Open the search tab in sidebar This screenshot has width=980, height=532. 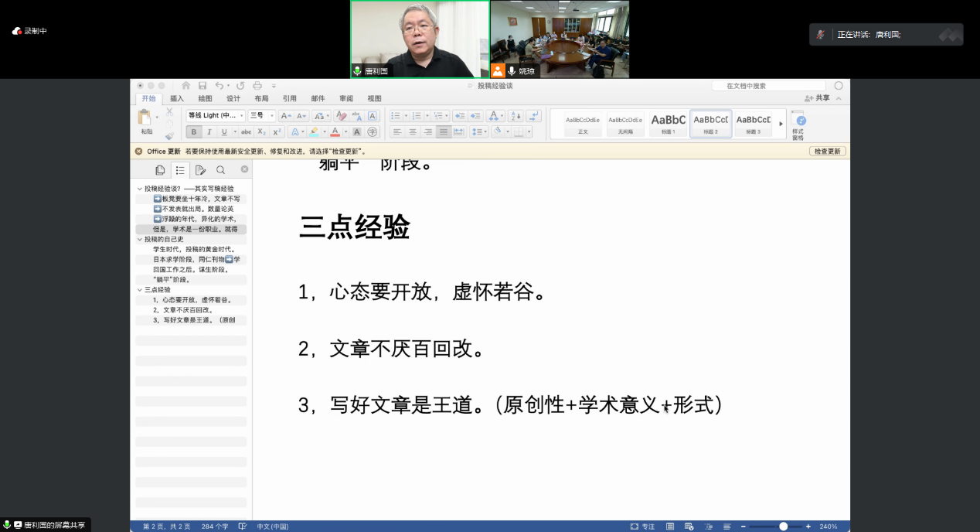[x=220, y=170]
